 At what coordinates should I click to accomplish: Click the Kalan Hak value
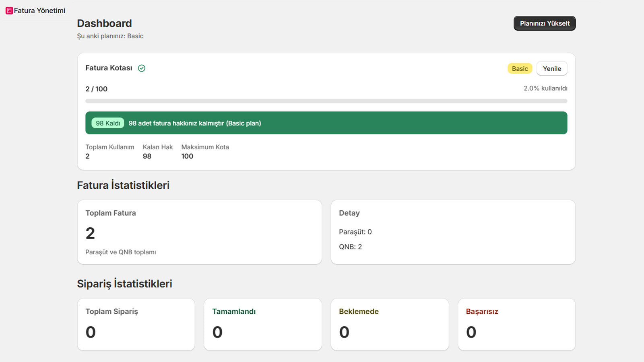(147, 156)
